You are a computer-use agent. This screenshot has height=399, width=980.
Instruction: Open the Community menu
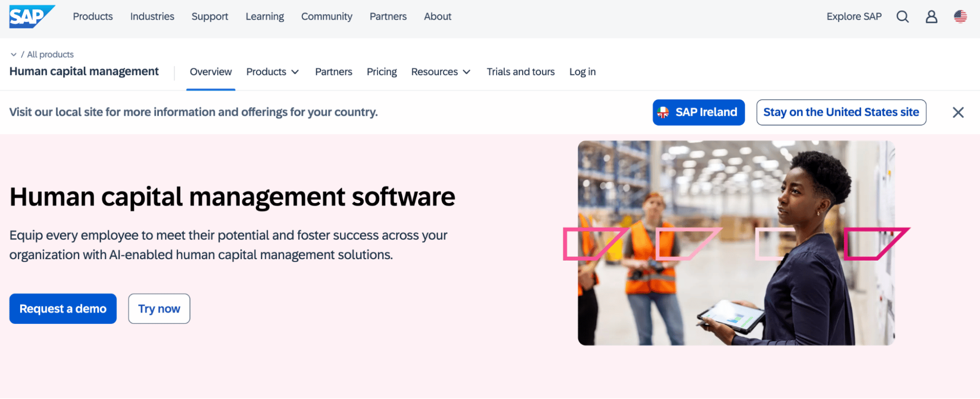point(327,16)
